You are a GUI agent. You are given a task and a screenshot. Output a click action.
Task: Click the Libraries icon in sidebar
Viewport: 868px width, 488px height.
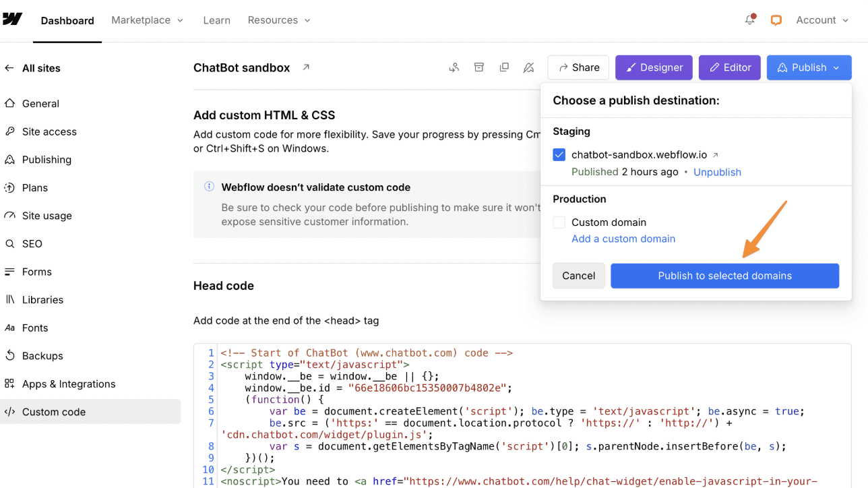click(x=9, y=300)
